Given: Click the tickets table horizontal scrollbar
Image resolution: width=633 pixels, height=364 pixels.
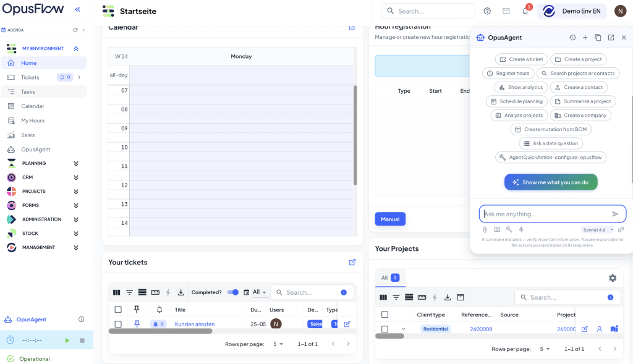Looking at the screenshot, I should tap(160, 331).
